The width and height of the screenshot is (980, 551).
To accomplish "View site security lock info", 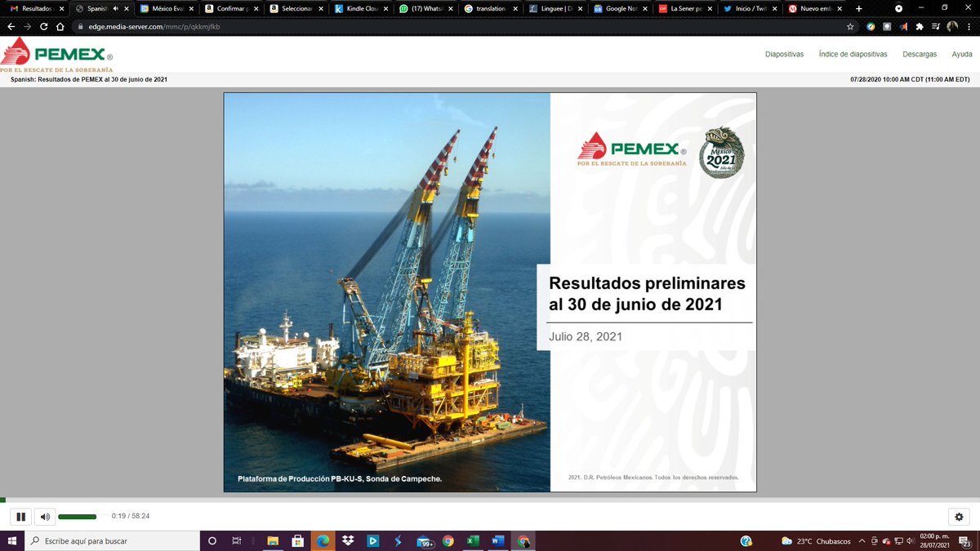I will tap(80, 26).
